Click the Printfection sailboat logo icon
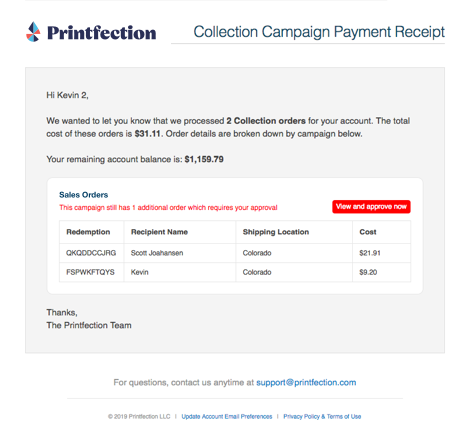The image size is (474, 446). 33,32
